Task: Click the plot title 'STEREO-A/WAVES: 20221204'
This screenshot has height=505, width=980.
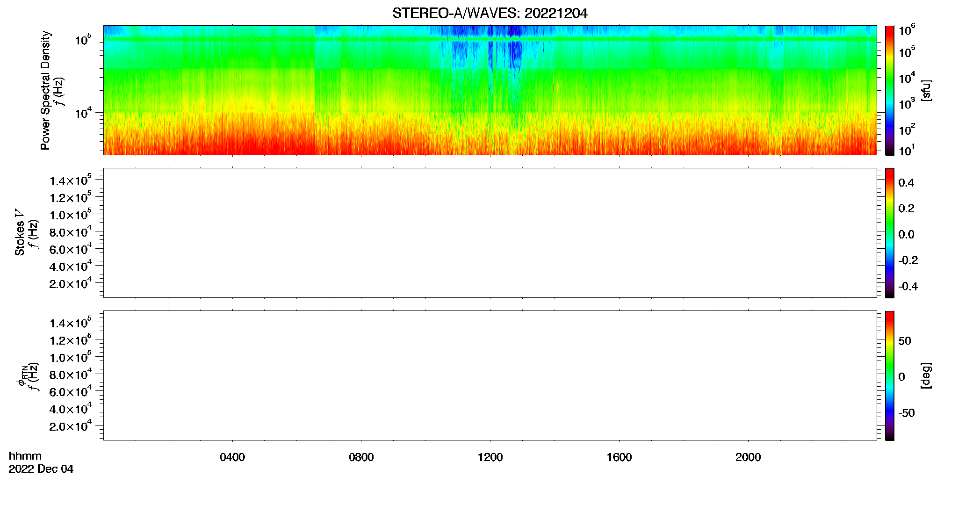Action: tap(490, 14)
